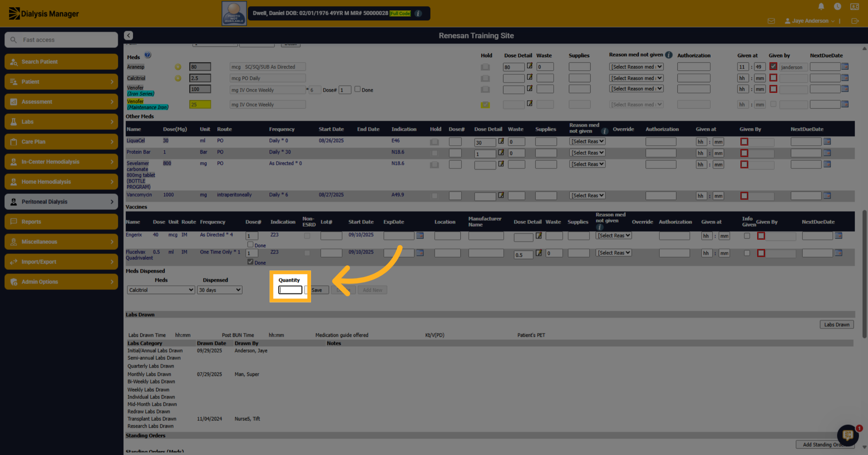The width and height of the screenshot is (868, 455).
Task: Click the Labs Drawn button
Action: [837, 325]
